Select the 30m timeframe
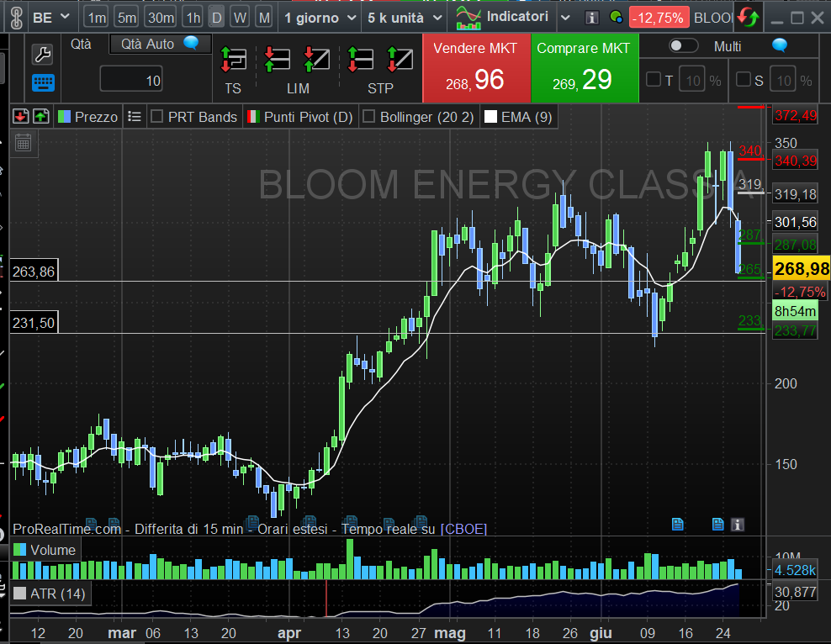Image resolution: width=831 pixels, height=644 pixels. click(161, 18)
